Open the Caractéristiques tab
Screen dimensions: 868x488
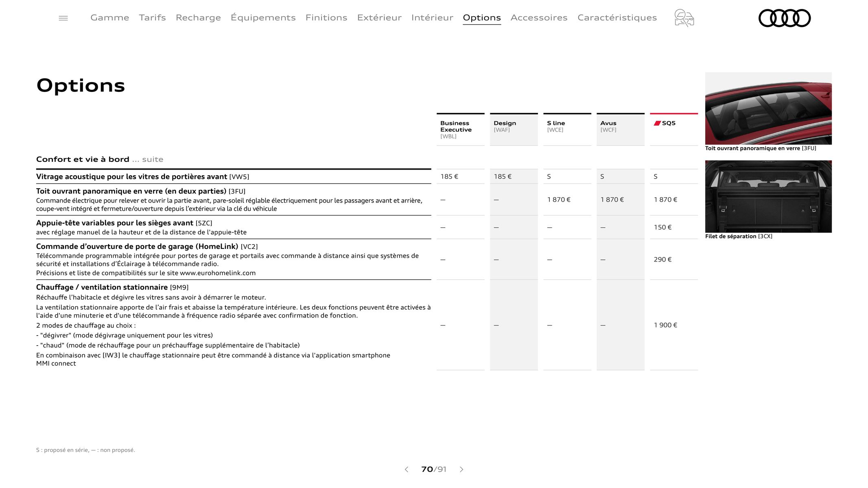[x=617, y=17]
